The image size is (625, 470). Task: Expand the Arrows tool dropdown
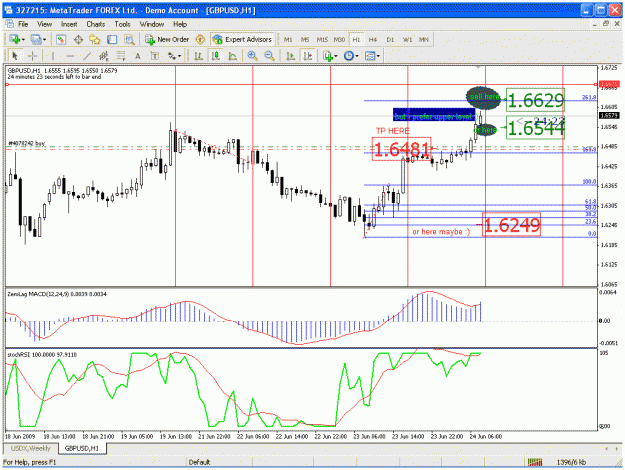click(x=179, y=56)
